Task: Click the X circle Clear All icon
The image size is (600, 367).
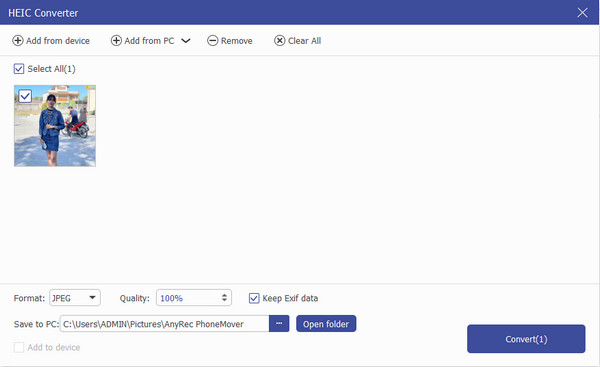Action: (279, 41)
